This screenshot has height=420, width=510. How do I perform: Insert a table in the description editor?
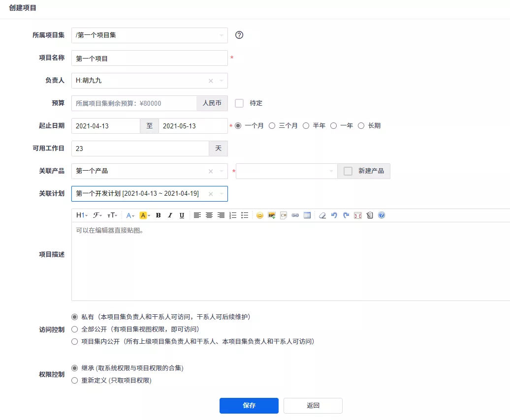307,215
